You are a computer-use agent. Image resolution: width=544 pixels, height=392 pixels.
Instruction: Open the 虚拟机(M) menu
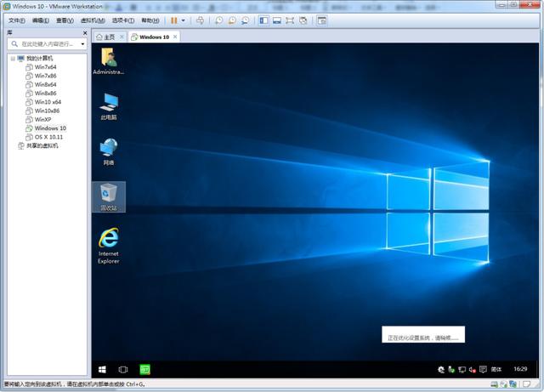[x=93, y=20]
